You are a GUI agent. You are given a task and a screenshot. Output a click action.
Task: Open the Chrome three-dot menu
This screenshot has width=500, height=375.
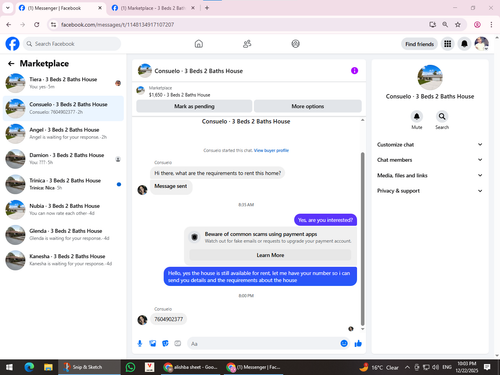[x=491, y=25]
